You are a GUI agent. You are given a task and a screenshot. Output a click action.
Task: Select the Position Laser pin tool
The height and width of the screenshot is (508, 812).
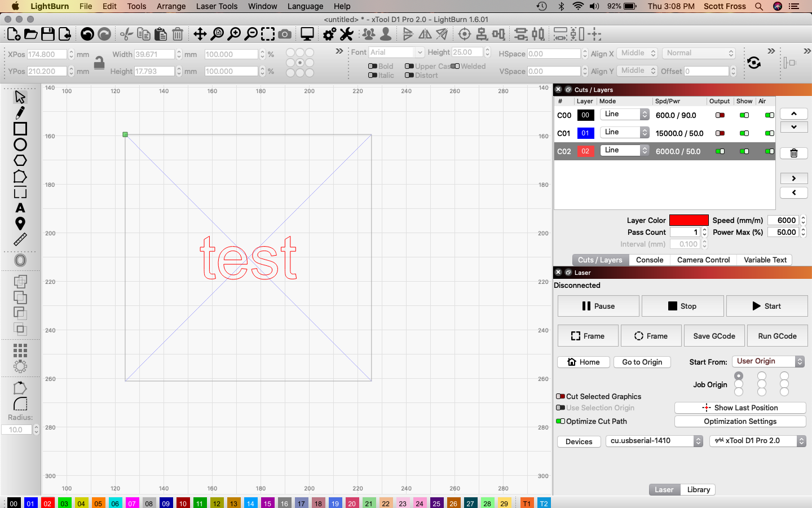point(20,224)
